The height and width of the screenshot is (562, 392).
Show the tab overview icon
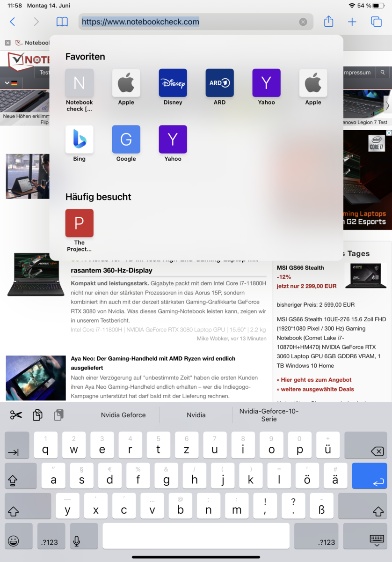pos(376,22)
